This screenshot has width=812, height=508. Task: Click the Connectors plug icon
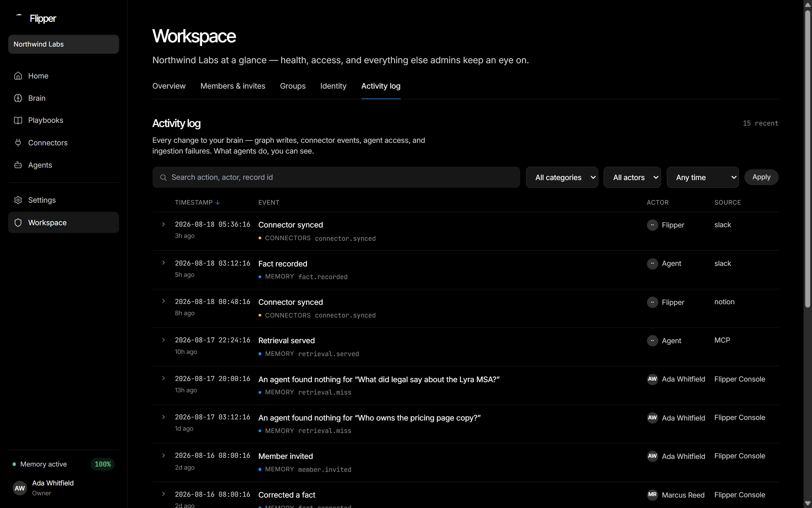(x=18, y=143)
